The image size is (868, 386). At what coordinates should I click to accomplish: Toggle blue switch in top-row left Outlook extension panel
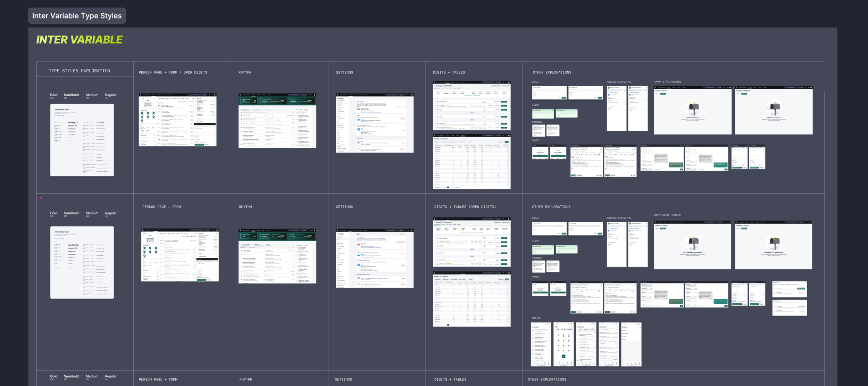[x=610, y=95]
